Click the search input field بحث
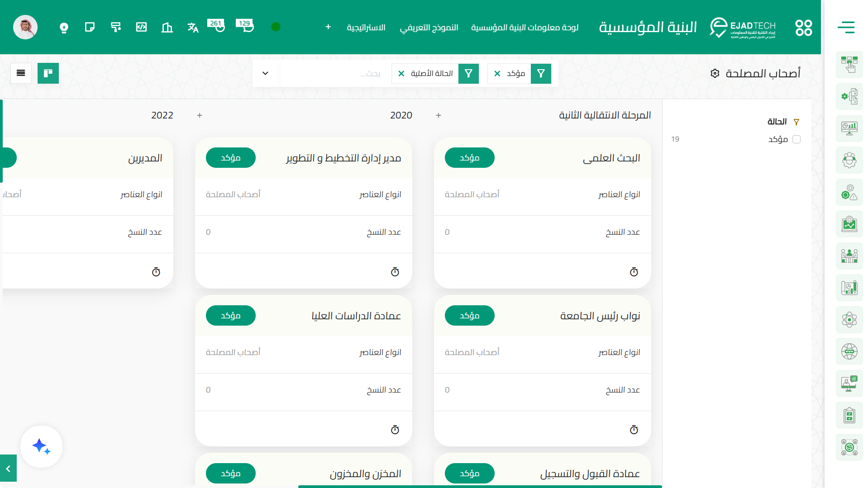This screenshot has width=868, height=488. tap(333, 73)
